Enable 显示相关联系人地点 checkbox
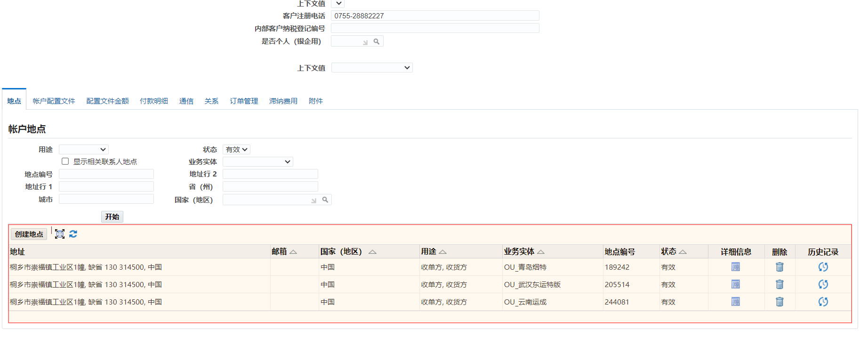The image size is (868, 337). [x=65, y=161]
